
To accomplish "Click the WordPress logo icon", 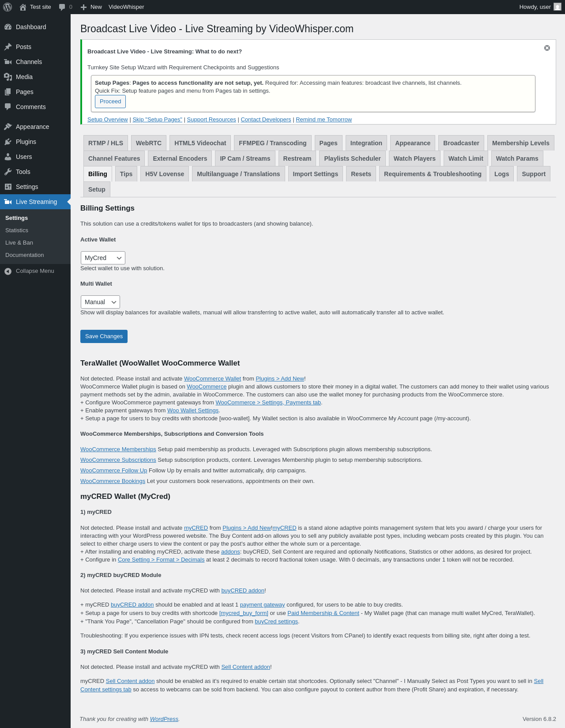I will [x=8, y=7].
